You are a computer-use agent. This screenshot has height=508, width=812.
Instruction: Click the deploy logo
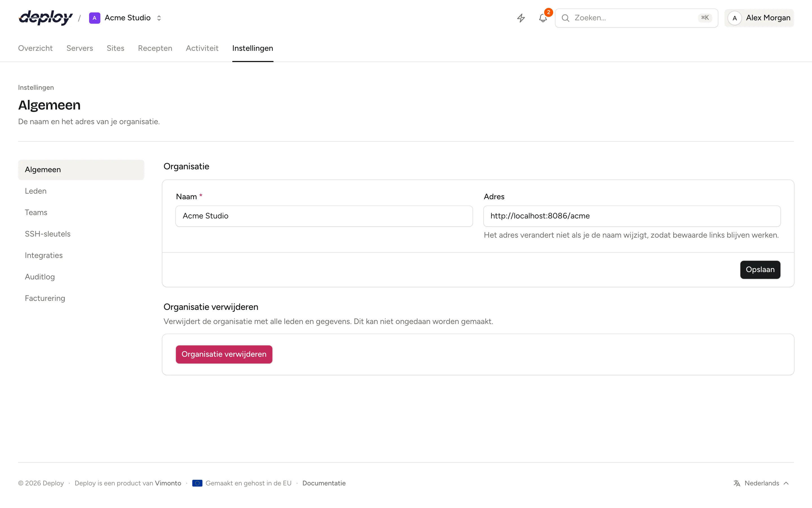46,18
